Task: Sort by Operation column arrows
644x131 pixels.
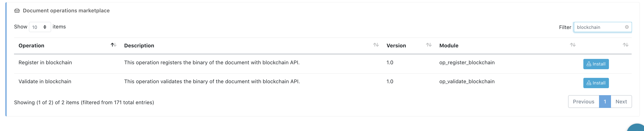Action: point(113,45)
